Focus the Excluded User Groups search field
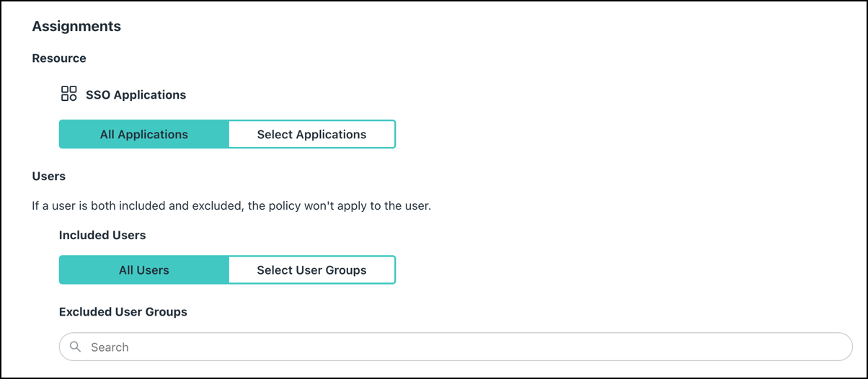868x379 pixels. point(454,347)
